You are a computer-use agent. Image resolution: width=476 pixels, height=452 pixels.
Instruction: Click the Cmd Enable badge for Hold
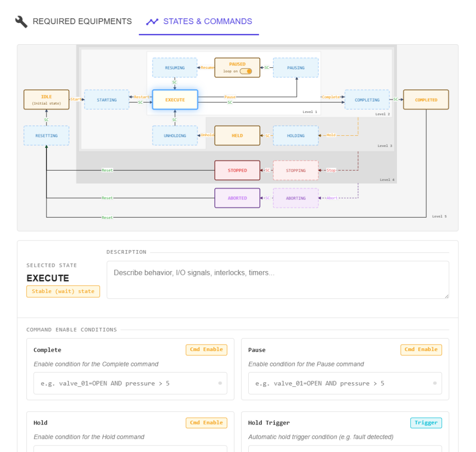point(206,423)
